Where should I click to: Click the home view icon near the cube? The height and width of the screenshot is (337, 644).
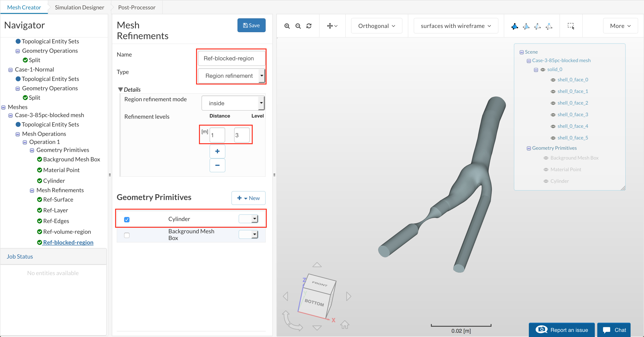pyautogui.click(x=345, y=324)
